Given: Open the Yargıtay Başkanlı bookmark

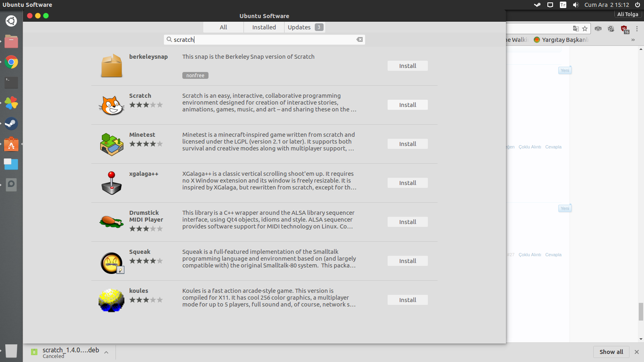Looking at the screenshot, I should (x=561, y=40).
